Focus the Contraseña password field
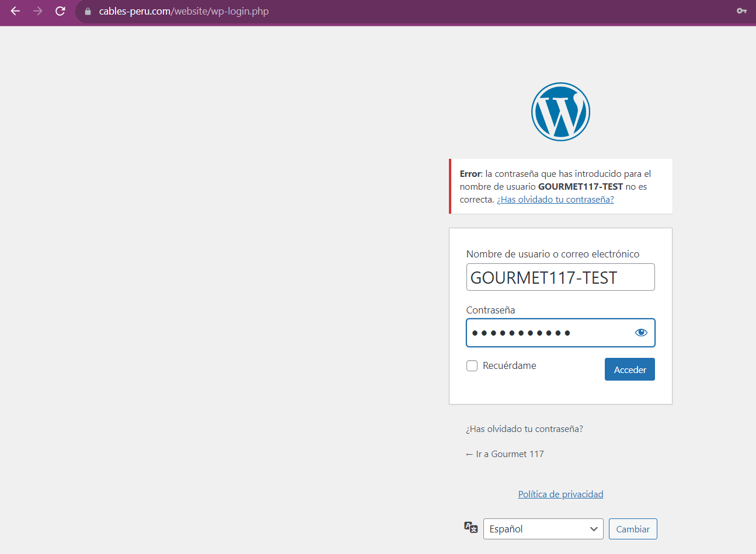 [x=560, y=333]
